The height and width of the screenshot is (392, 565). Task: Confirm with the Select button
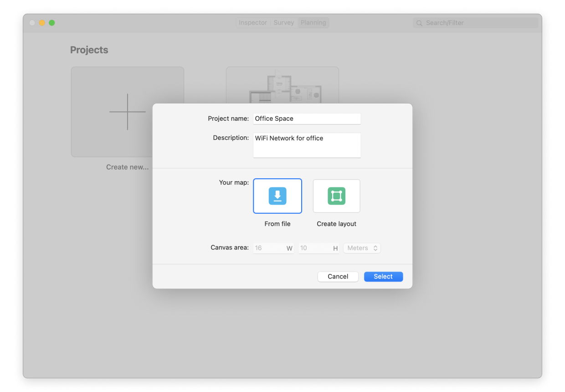[383, 277]
